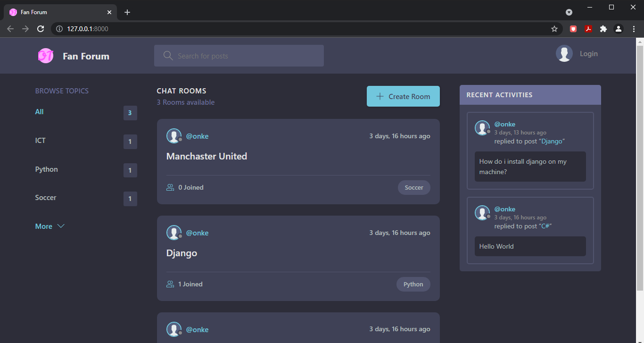The image size is (644, 343).
Task: Open the tab search dropdown arrow
Action: pos(569,12)
